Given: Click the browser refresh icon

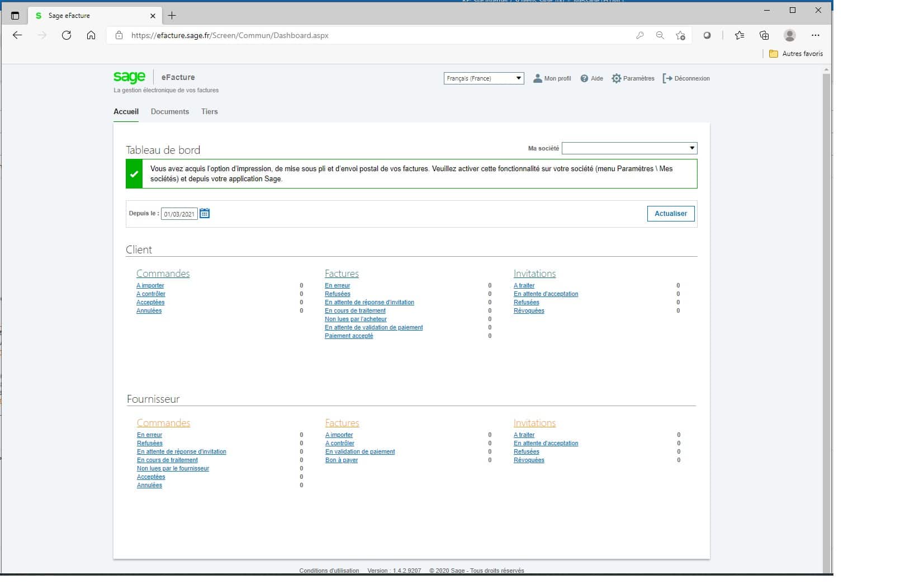Looking at the screenshot, I should pyautogui.click(x=67, y=35).
